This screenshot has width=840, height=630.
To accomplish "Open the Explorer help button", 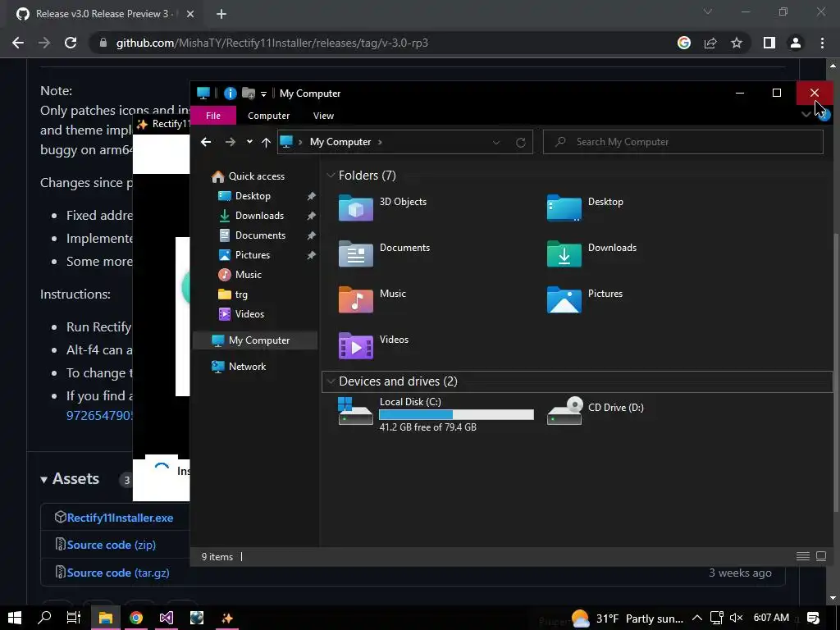I will pyautogui.click(x=824, y=115).
